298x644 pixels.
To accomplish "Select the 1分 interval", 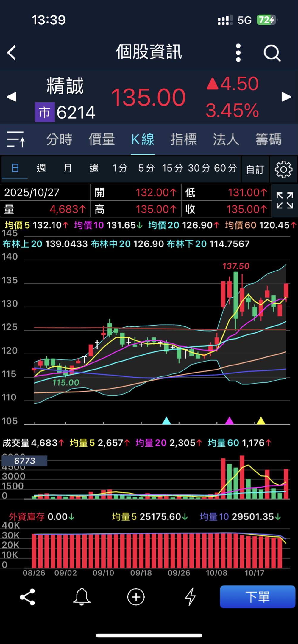I will 120,168.
